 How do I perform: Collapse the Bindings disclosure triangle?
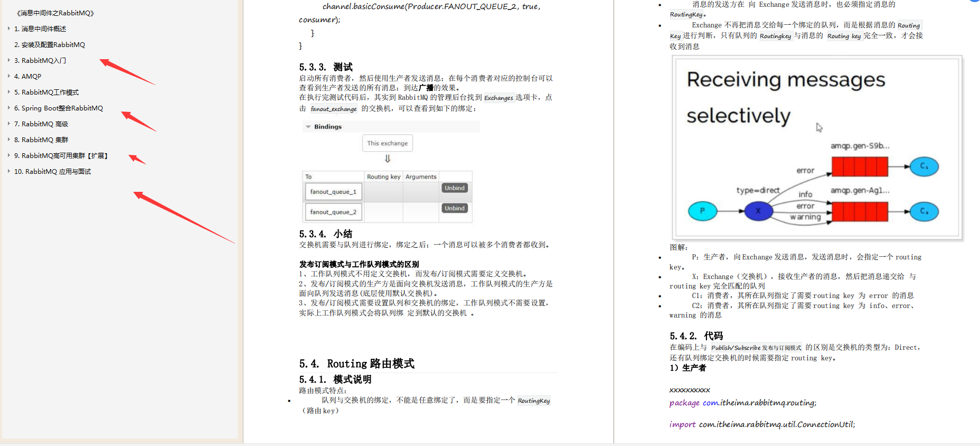pyautogui.click(x=308, y=127)
